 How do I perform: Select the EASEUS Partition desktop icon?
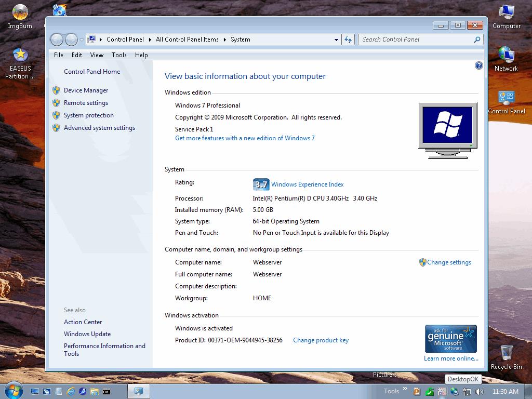tap(20, 64)
